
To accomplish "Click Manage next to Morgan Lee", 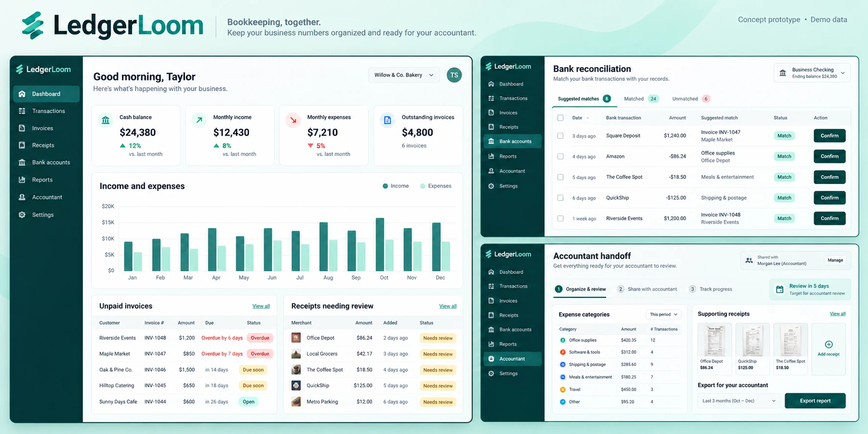I will [835, 260].
